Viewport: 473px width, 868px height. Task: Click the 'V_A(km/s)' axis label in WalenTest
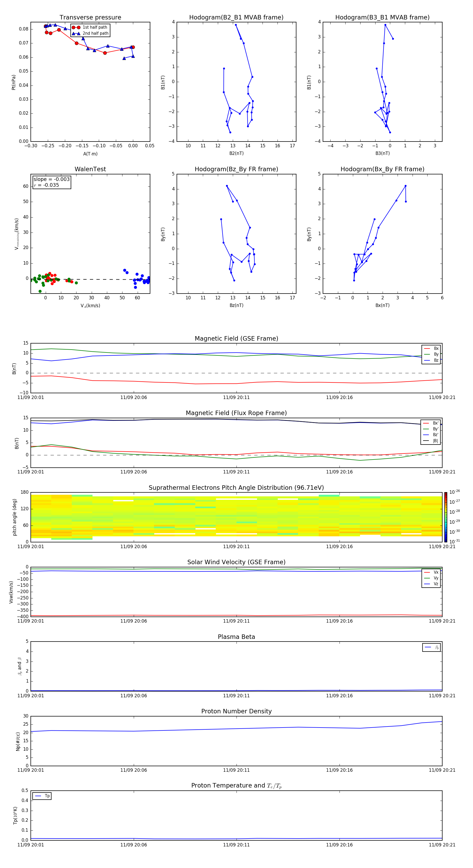coord(90,306)
